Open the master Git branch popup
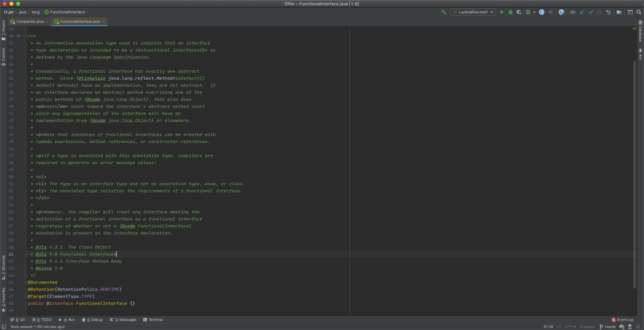The height and width of the screenshot is (330, 644). tap(608, 327)
